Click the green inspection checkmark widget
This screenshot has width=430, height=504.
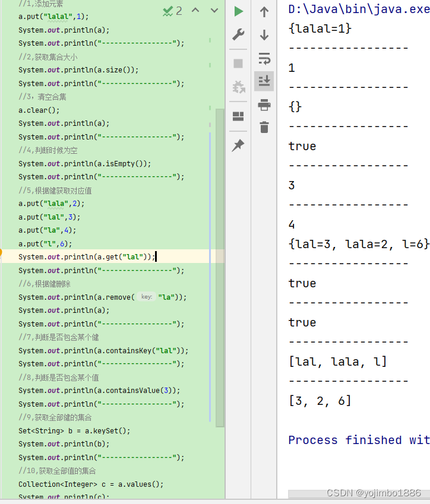[172, 11]
